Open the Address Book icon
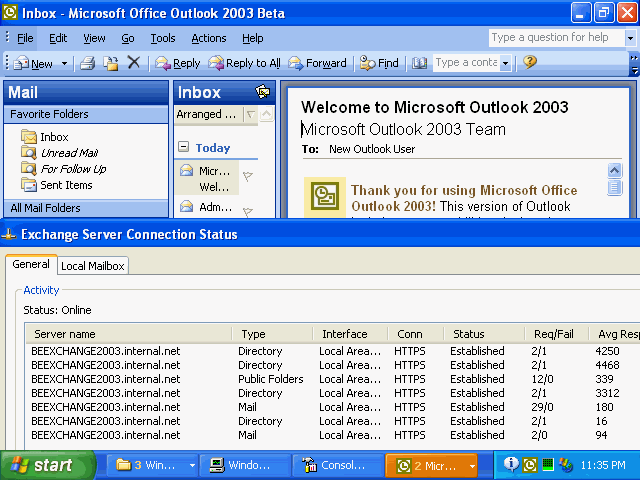 (419, 63)
